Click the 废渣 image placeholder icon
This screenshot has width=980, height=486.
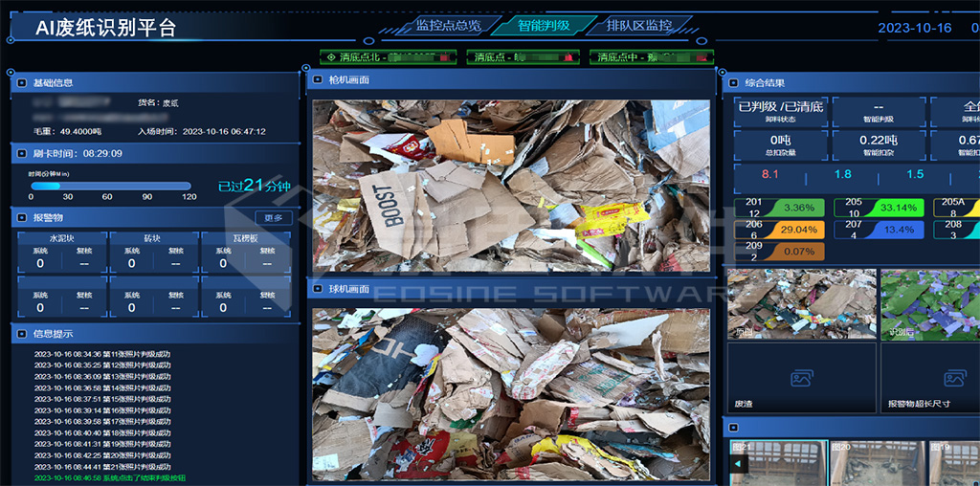coord(801,379)
